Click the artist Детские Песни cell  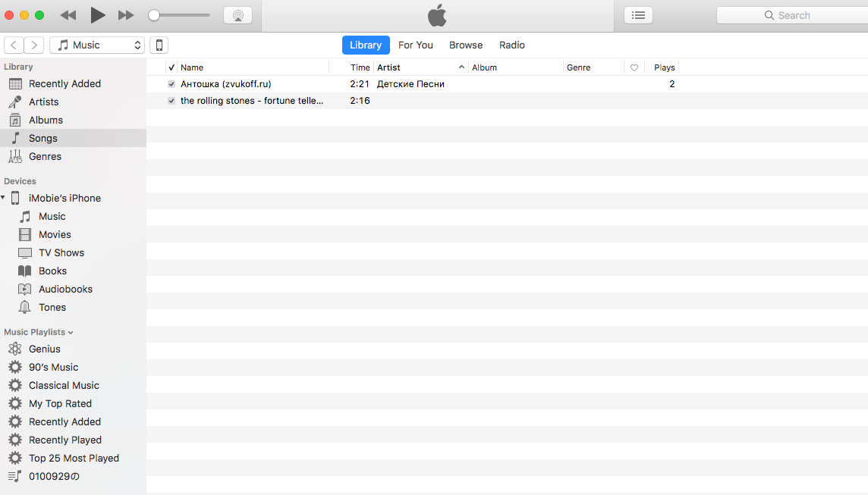410,84
